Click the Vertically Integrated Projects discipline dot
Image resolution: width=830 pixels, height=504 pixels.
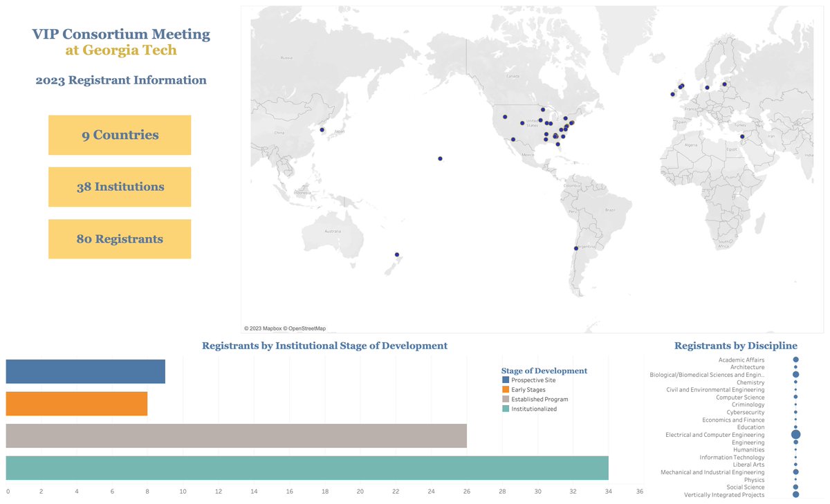pos(796,494)
